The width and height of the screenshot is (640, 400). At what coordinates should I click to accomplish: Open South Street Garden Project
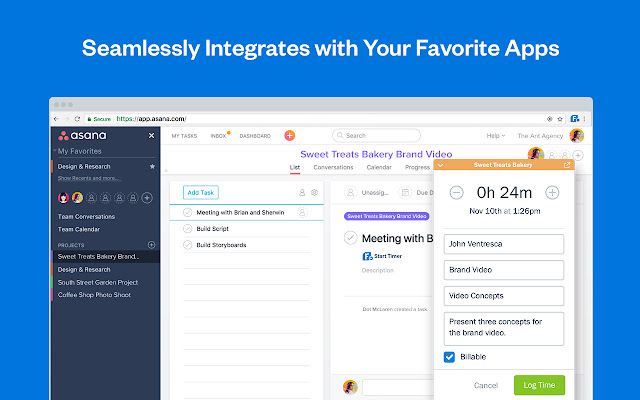click(98, 282)
